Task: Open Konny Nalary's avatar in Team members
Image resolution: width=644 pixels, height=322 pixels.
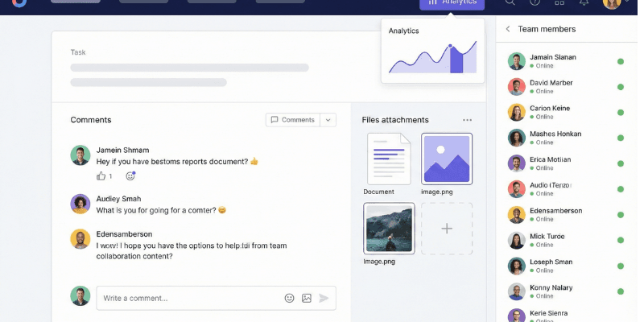Action: [x=516, y=291]
